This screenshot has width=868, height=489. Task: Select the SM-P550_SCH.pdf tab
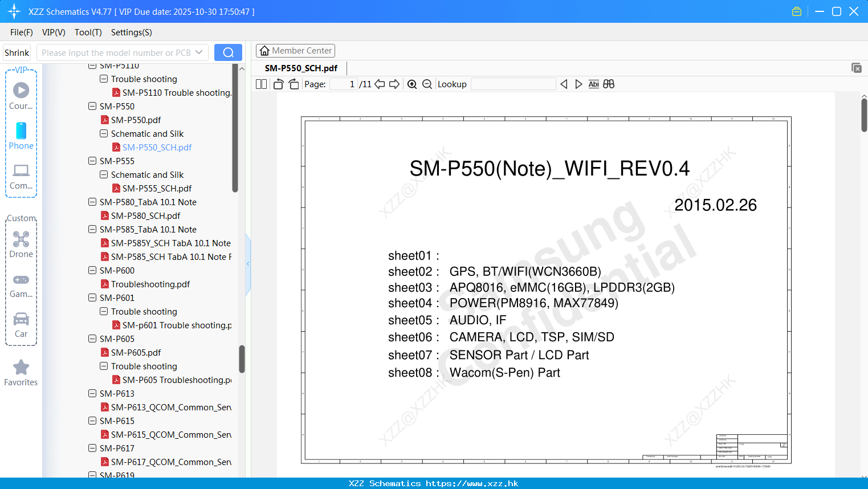click(301, 68)
